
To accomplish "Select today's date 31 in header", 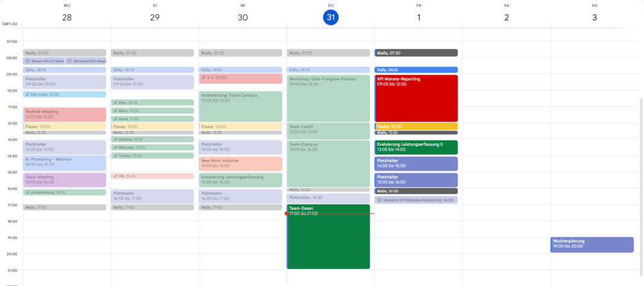I will [x=330, y=17].
